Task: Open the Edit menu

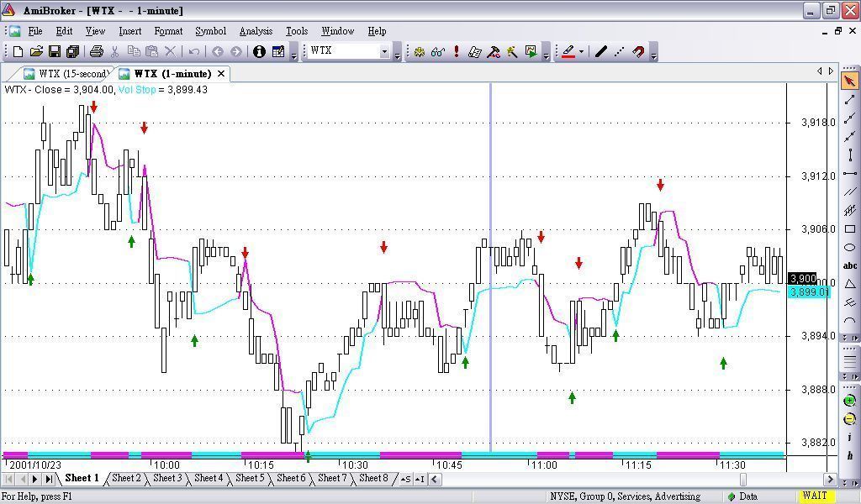Action: 64,31
